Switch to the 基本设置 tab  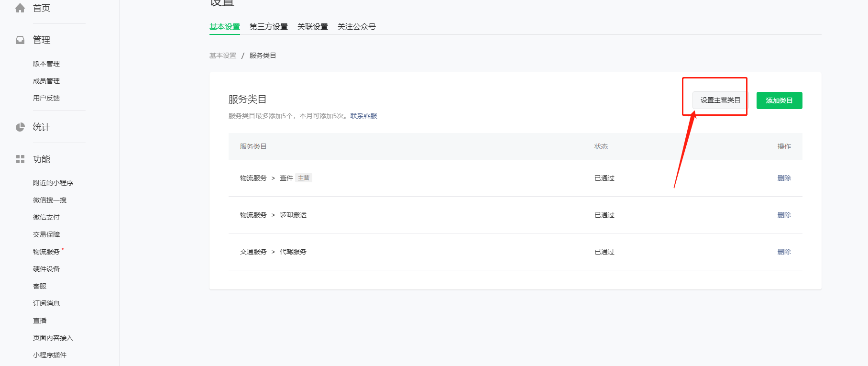pos(225,27)
